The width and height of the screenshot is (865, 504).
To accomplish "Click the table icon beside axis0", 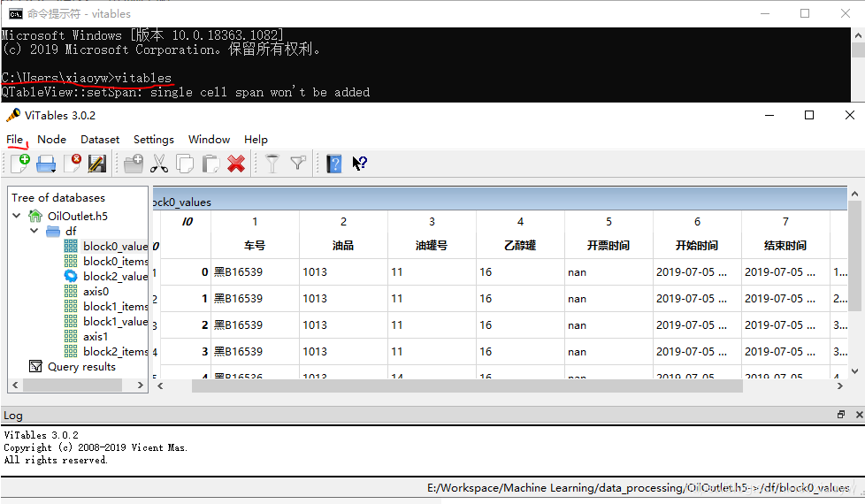I will (x=71, y=291).
